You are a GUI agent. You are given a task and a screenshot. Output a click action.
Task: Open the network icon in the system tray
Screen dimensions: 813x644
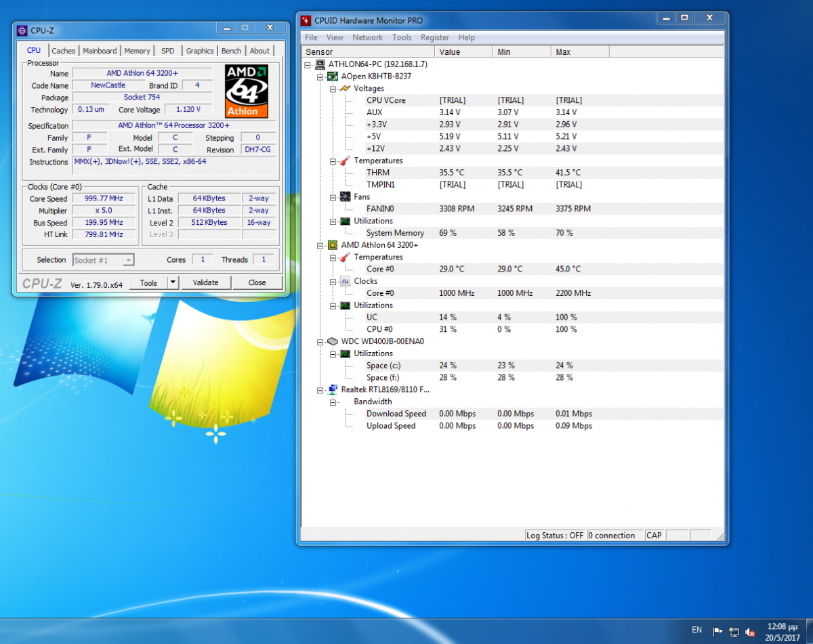point(734,632)
